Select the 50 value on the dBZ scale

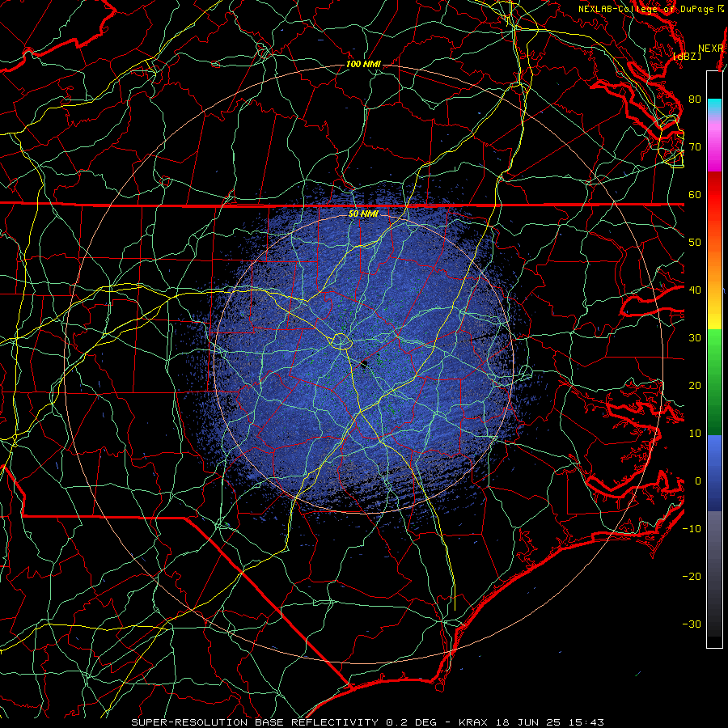point(695,243)
